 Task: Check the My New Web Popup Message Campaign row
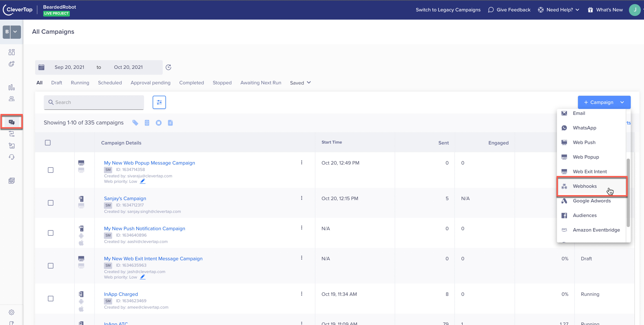(51, 170)
